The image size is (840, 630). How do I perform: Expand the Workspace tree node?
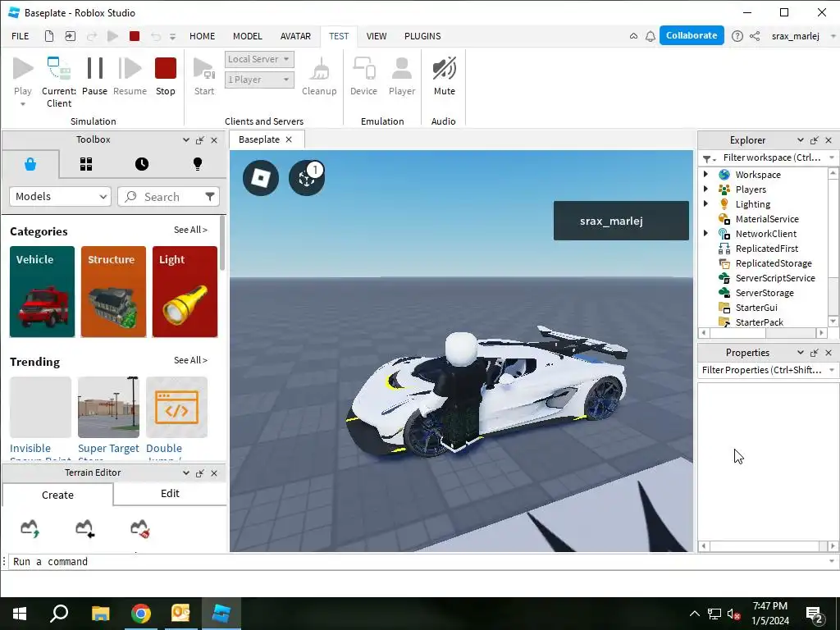[x=706, y=174]
